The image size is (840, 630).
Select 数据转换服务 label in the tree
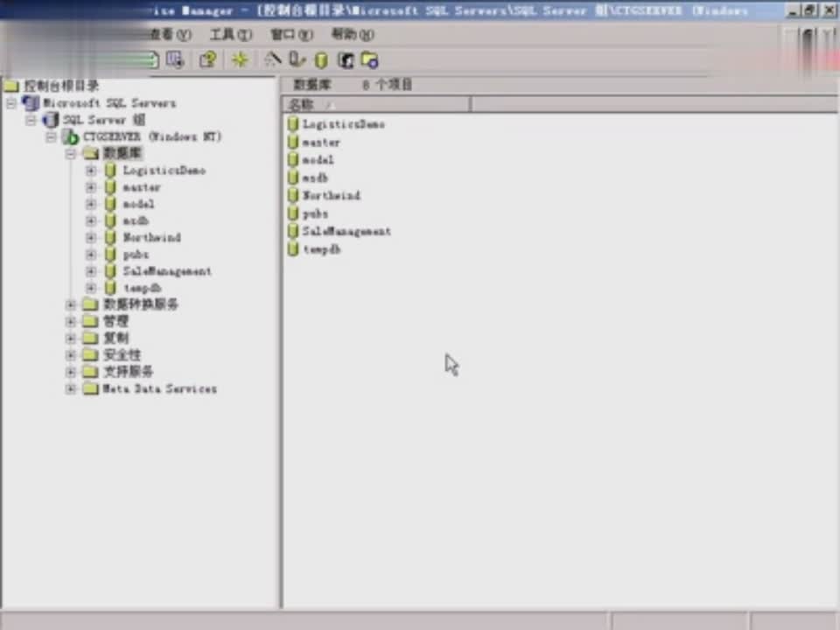point(141,304)
